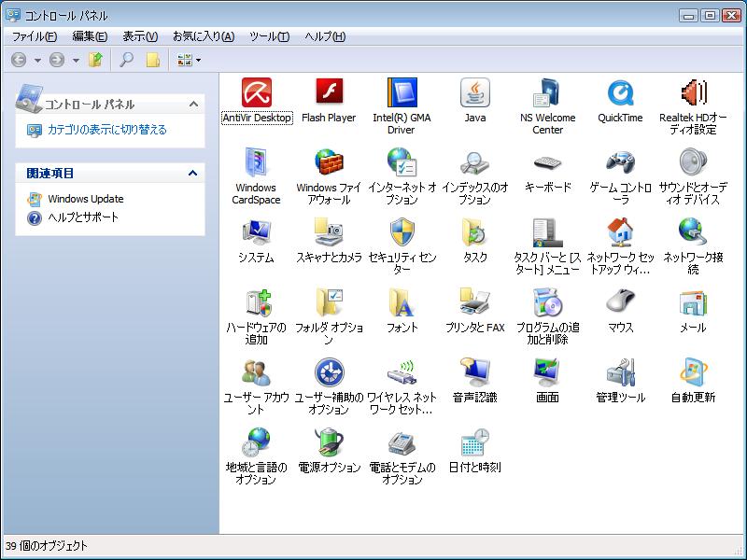
Task: Open フォルダ オプション icon
Action: [329, 302]
